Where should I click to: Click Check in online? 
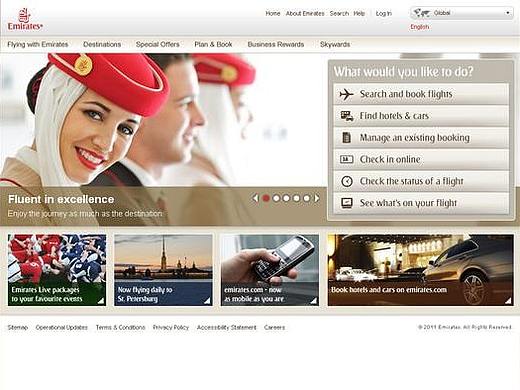tap(421, 159)
